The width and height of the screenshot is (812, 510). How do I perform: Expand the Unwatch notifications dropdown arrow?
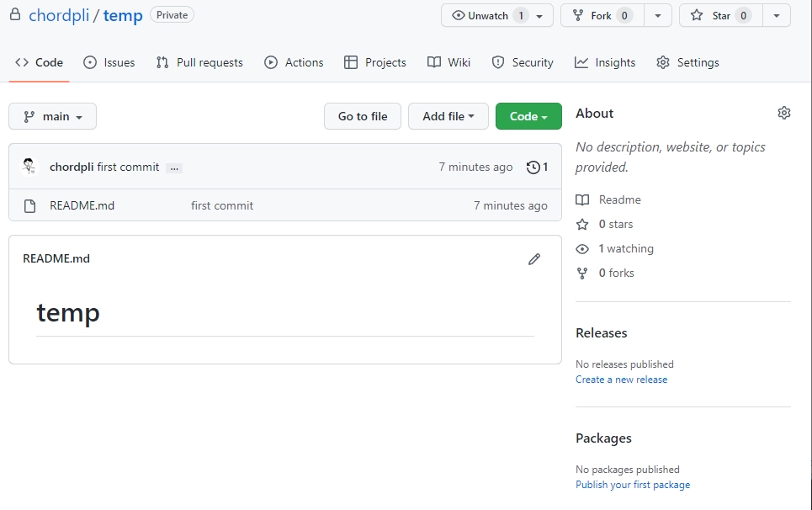(x=539, y=16)
